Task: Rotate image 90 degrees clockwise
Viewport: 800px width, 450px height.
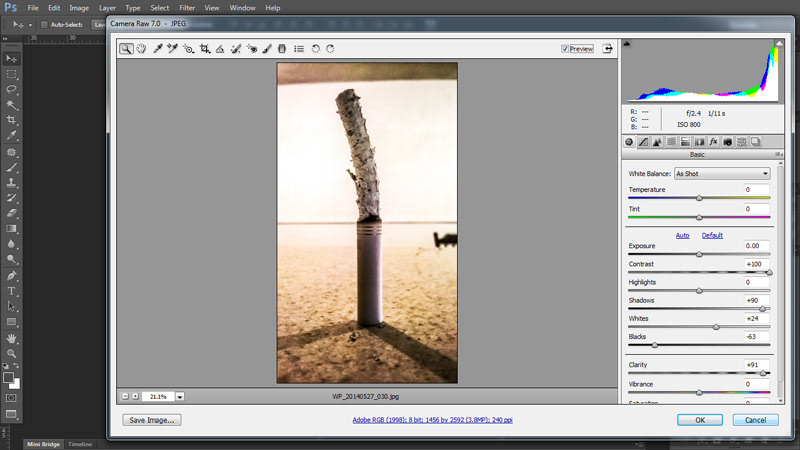Action: (330, 48)
